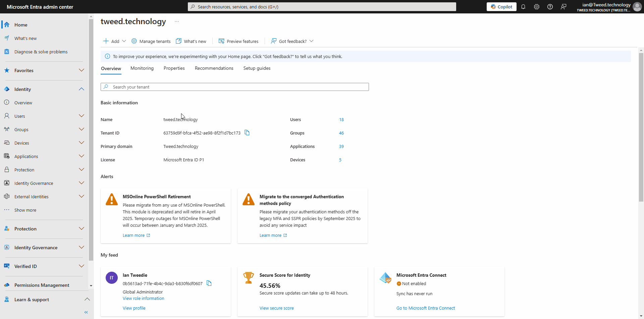
Task: Collapse the navigation sidebar
Action: click(x=86, y=312)
